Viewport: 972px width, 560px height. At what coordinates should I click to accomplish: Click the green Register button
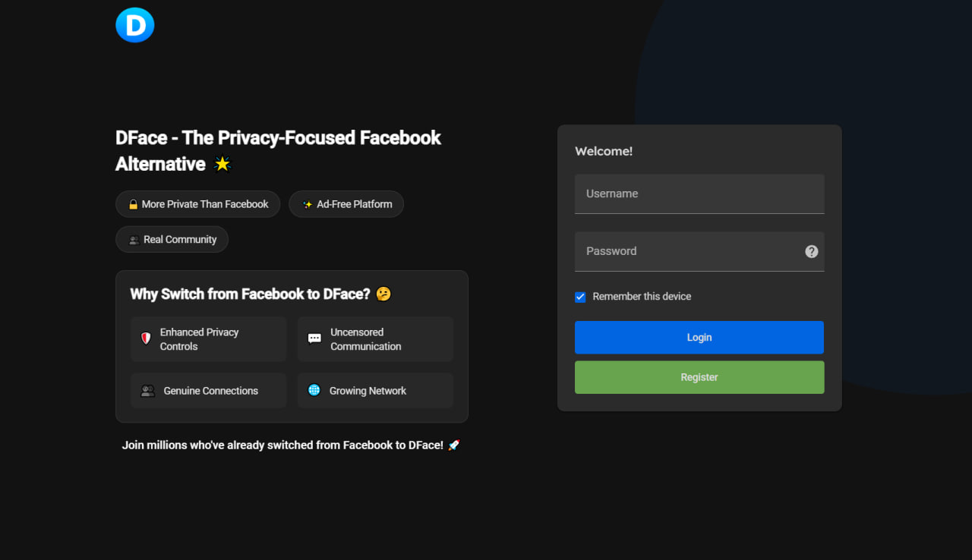[x=699, y=377]
